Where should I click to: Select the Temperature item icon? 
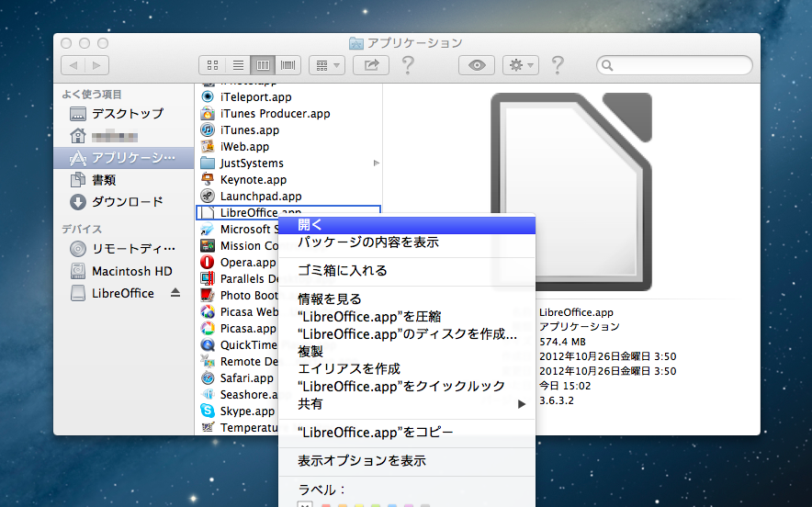[208, 428]
